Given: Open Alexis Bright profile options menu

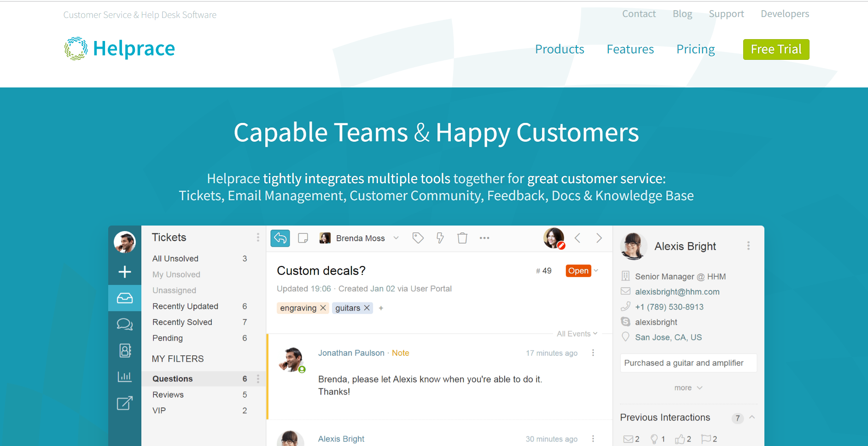Looking at the screenshot, I should (x=749, y=246).
